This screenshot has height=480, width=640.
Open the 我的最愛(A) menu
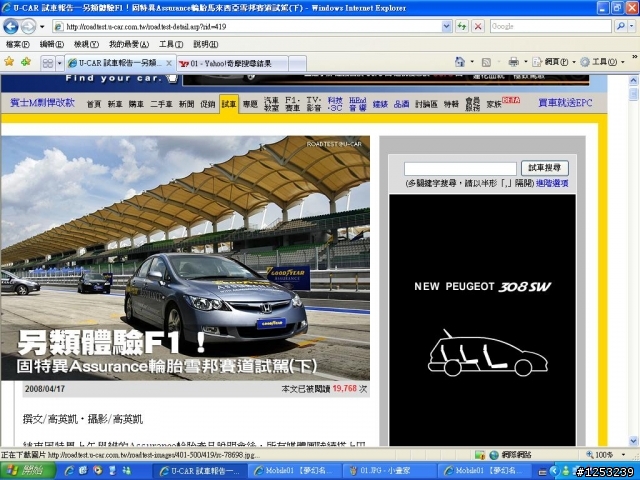(129, 44)
